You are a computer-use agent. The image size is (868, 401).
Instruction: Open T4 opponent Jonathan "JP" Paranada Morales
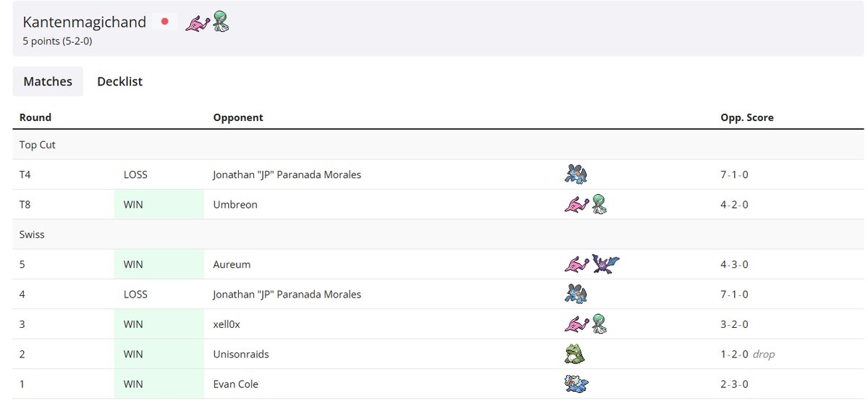click(287, 174)
